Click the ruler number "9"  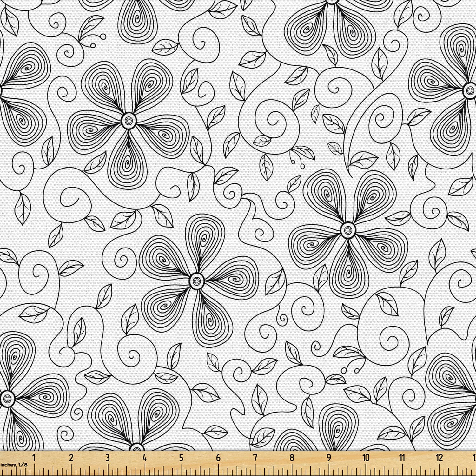point(329,458)
